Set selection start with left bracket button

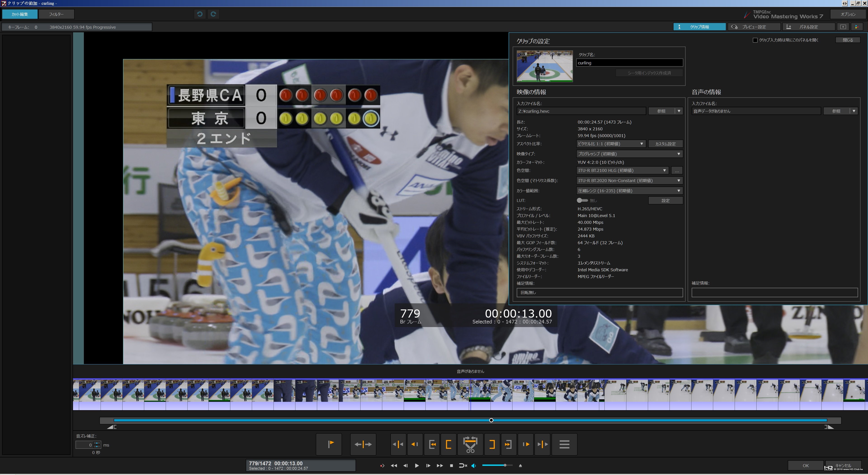coord(448,444)
